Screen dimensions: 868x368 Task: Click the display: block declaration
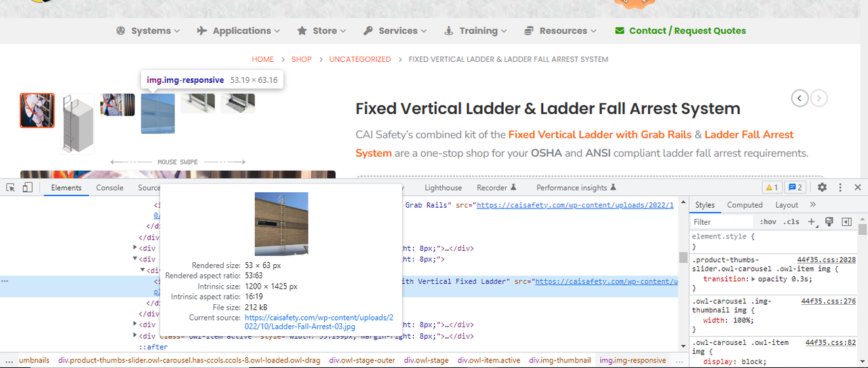coord(735,362)
